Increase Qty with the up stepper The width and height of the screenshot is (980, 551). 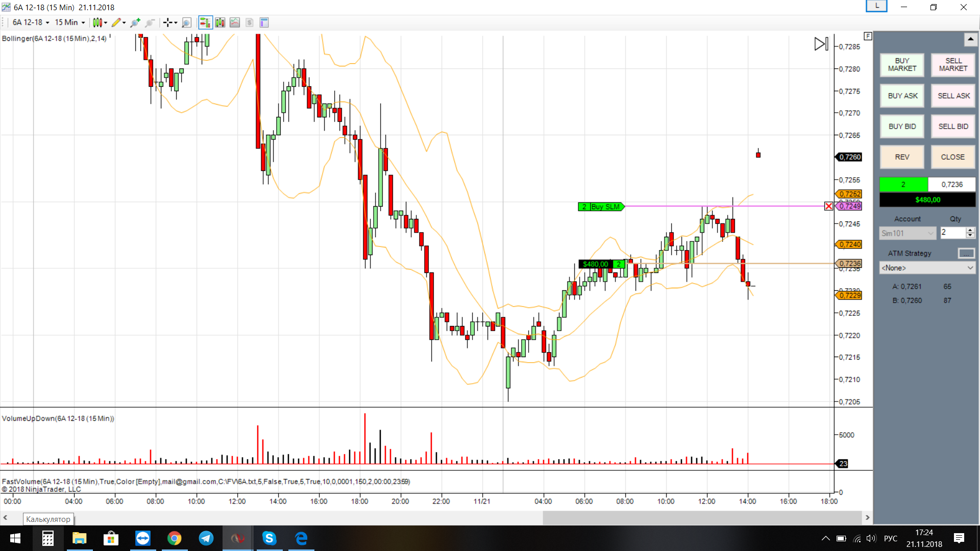tap(970, 230)
